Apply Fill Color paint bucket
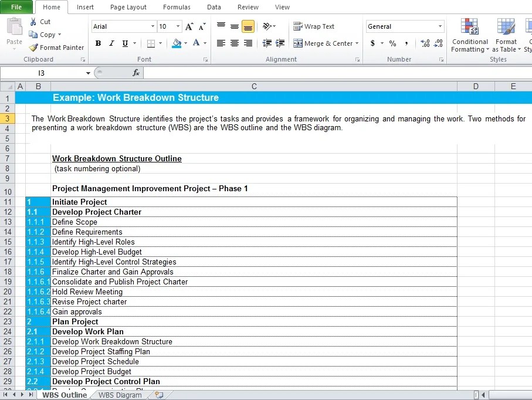Image resolution: width=532 pixels, height=400 pixels. (x=177, y=43)
